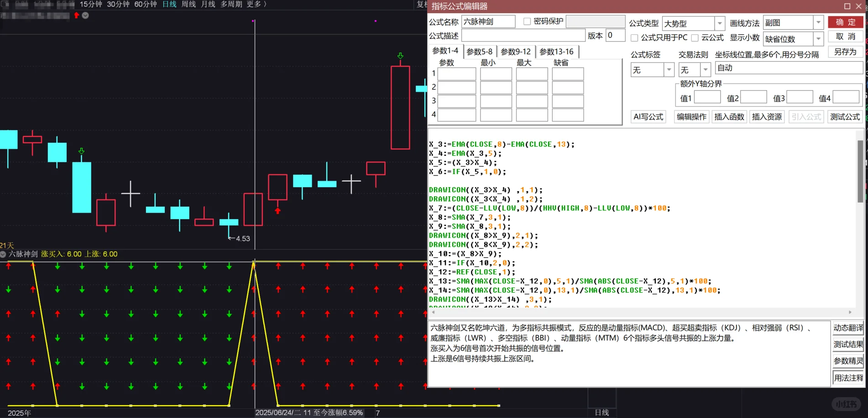Click the 日线 label in bottom status bar
This screenshot has width=868, height=418.
601,413
